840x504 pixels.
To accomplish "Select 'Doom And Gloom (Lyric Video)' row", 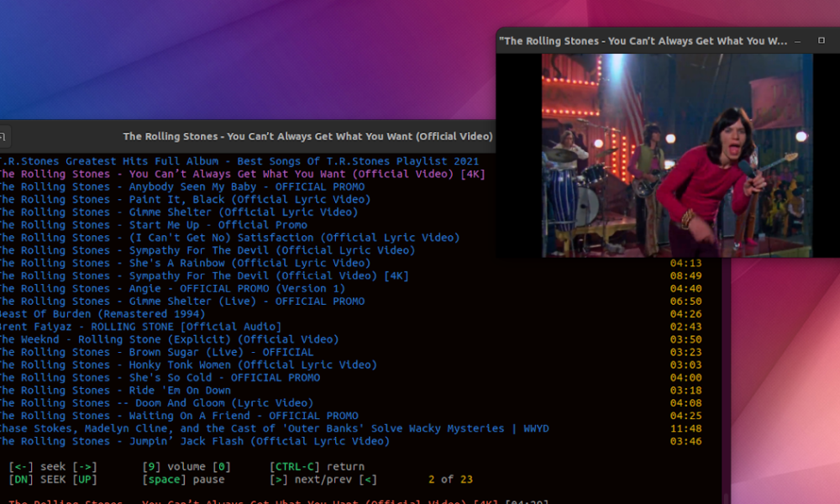I will (157, 402).
